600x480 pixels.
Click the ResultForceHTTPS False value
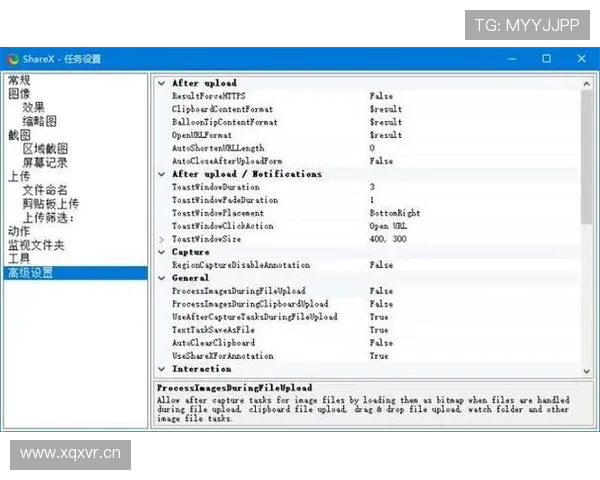(x=381, y=96)
